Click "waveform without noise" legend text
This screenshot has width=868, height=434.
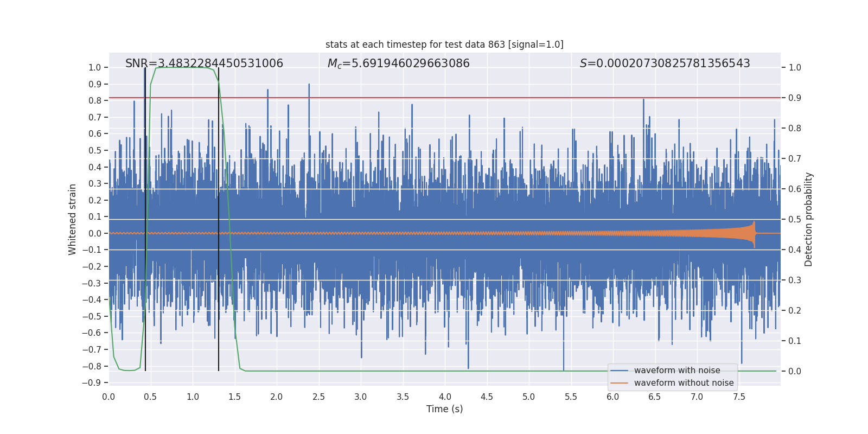(684, 383)
